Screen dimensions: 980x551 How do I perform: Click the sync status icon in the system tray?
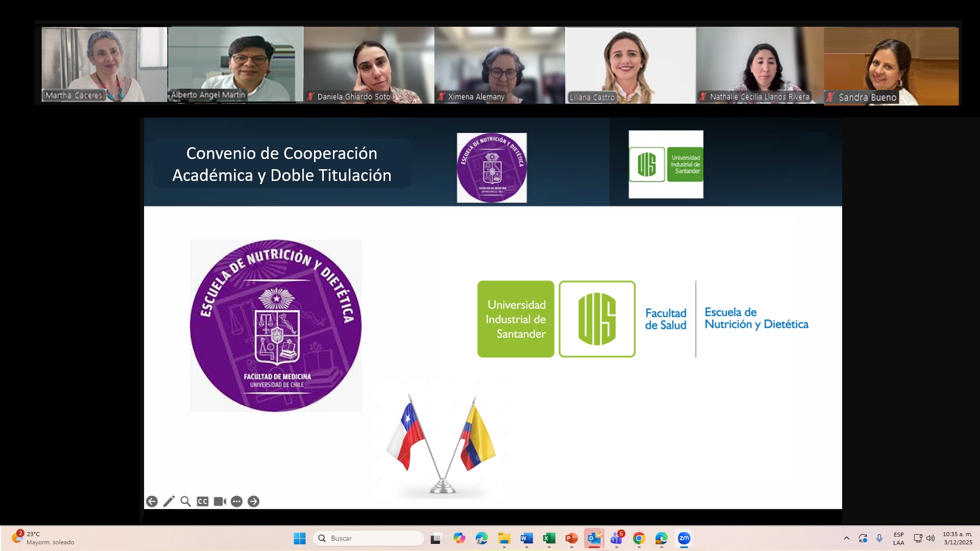[x=863, y=538]
